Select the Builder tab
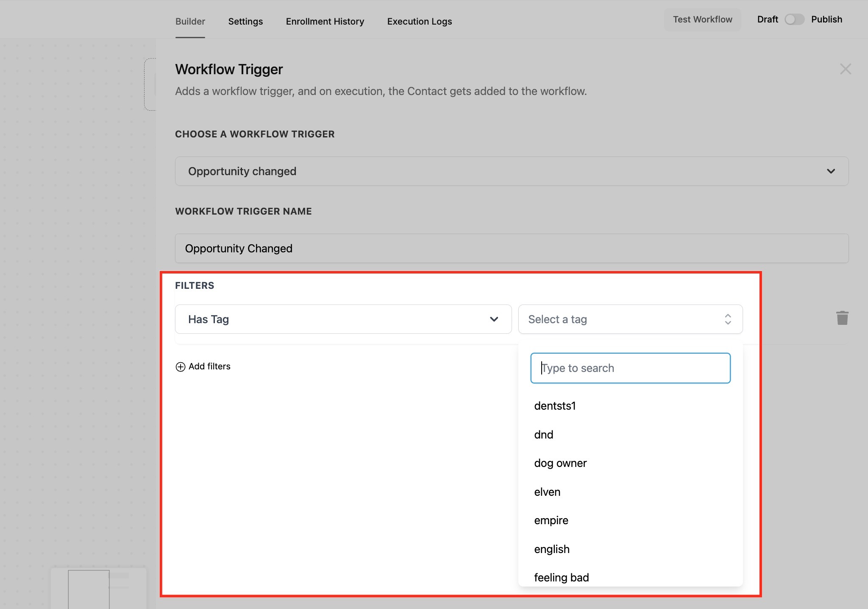Image resolution: width=868 pixels, height=609 pixels. pyautogui.click(x=190, y=21)
